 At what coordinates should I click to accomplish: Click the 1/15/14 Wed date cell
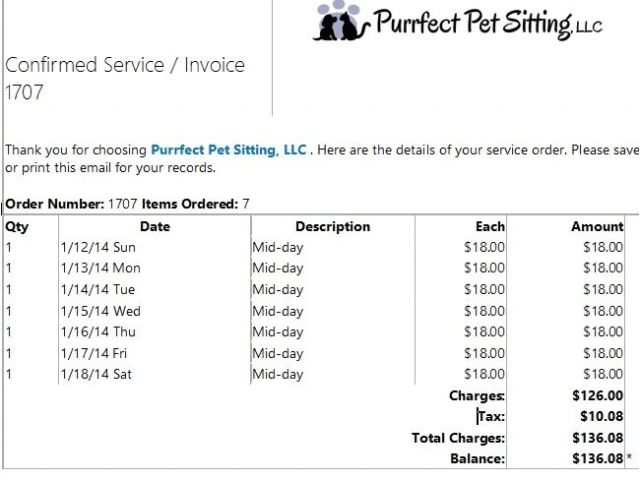pyautogui.click(x=100, y=311)
